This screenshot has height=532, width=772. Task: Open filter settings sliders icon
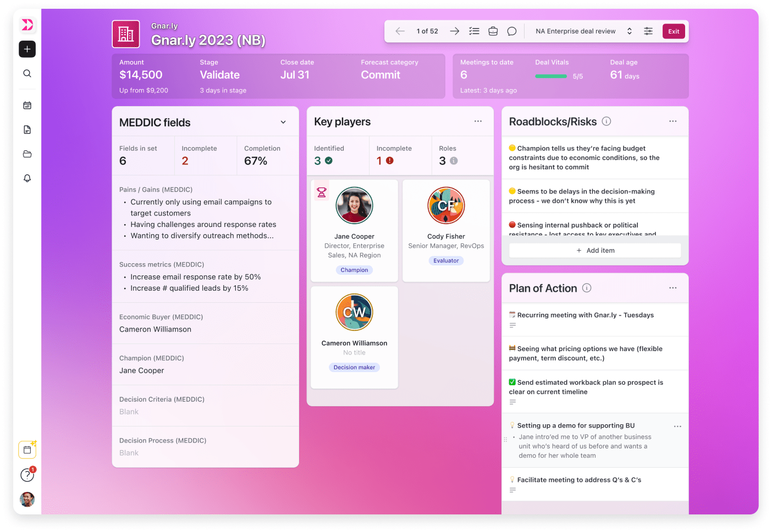click(x=648, y=31)
